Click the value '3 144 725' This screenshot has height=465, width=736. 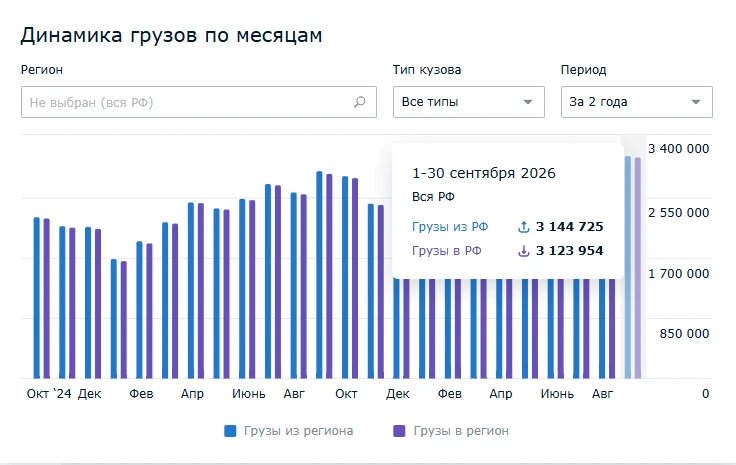click(x=569, y=227)
